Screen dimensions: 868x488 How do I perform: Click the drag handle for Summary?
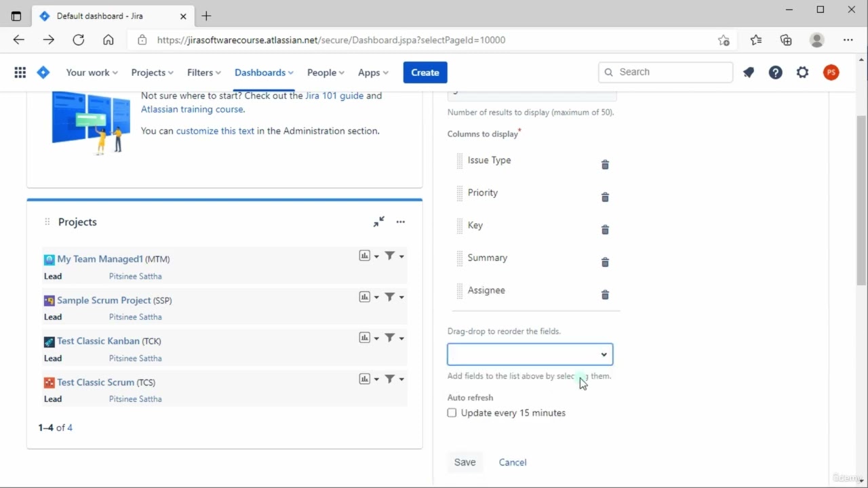pyautogui.click(x=460, y=258)
